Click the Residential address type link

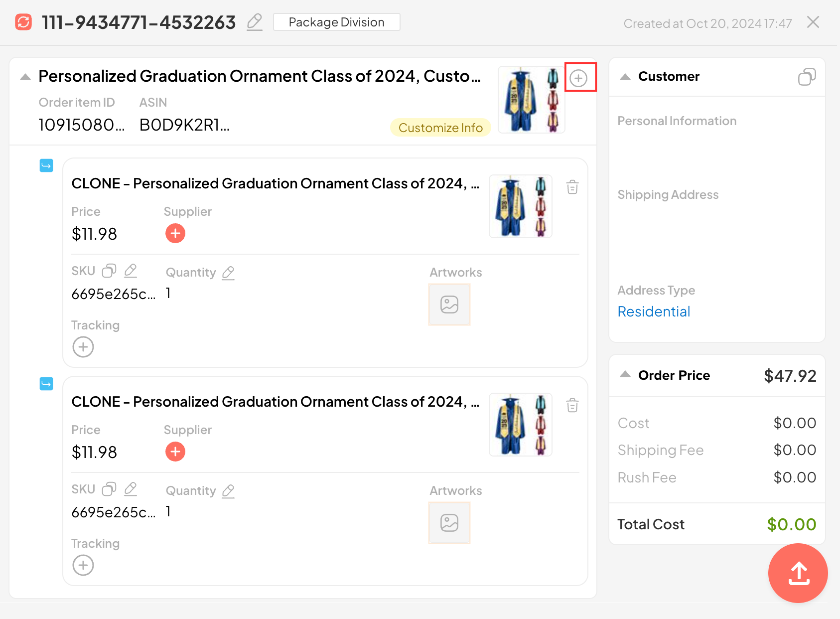pyautogui.click(x=654, y=311)
